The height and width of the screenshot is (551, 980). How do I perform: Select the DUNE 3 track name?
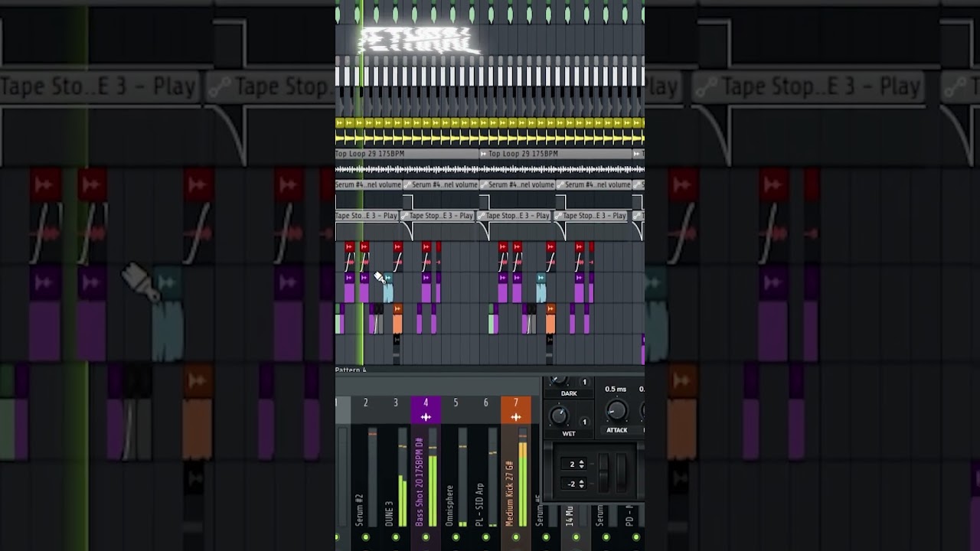389,514
